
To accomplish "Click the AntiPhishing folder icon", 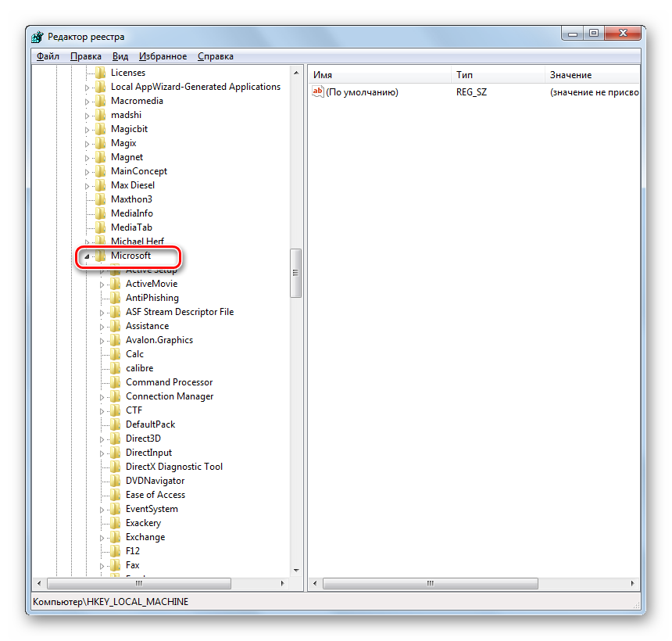I will click(x=116, y=298).
